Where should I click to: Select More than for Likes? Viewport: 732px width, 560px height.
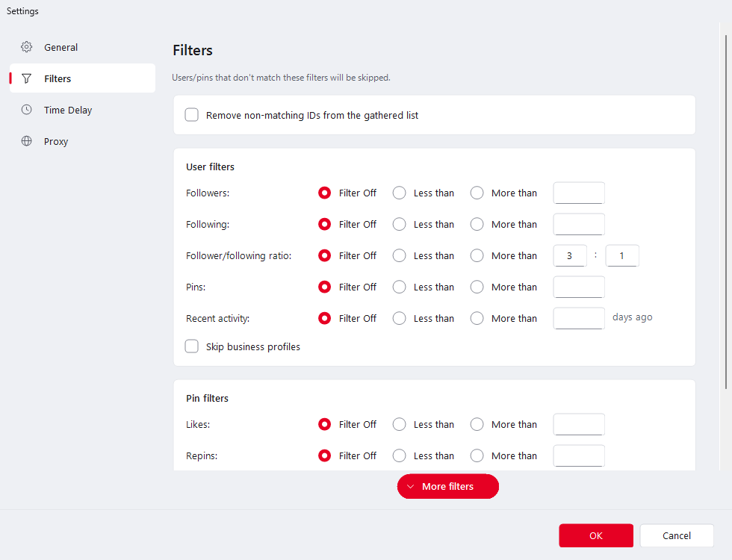tap(477, 424)
